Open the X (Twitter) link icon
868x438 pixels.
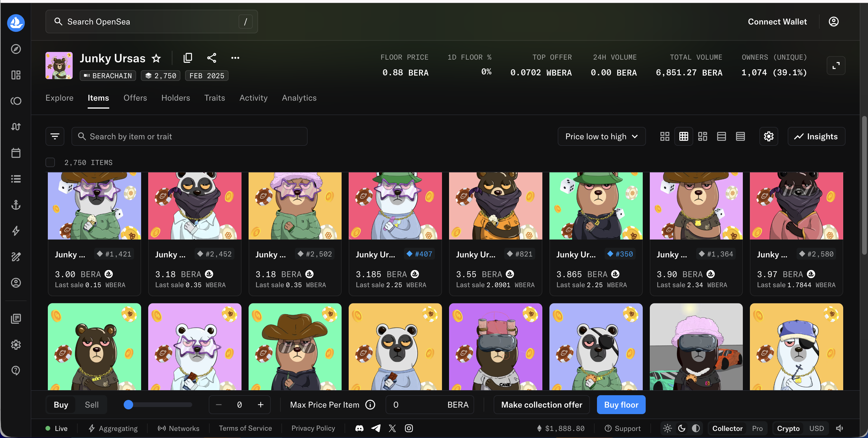(x=392, y=428)
